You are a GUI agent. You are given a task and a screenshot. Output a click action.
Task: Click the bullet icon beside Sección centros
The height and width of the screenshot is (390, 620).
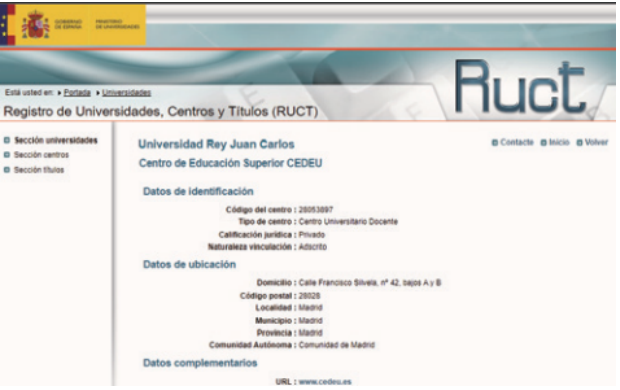coord(7,155)
